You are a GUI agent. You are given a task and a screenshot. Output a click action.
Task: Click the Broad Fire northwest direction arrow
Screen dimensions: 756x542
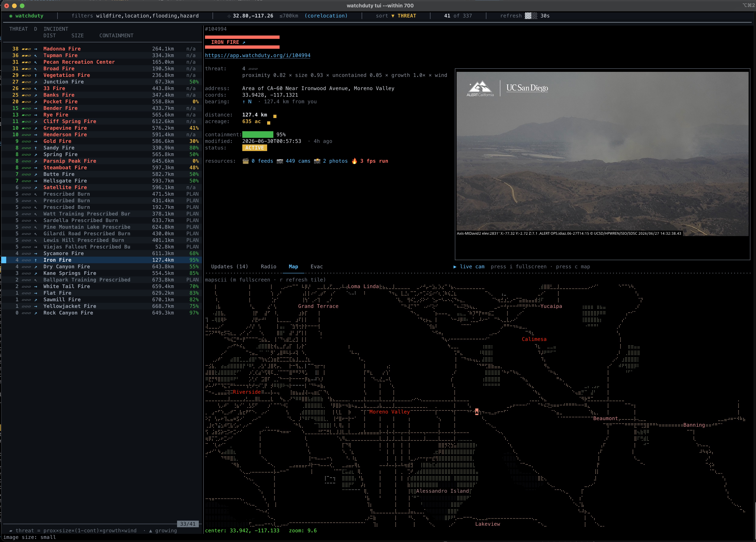point(36,69)
